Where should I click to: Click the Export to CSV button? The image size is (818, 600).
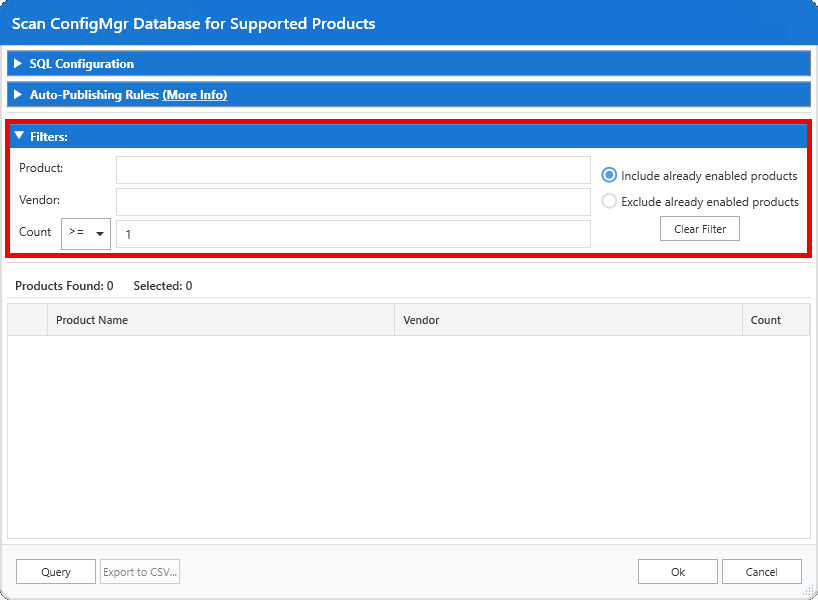(139, 571)
